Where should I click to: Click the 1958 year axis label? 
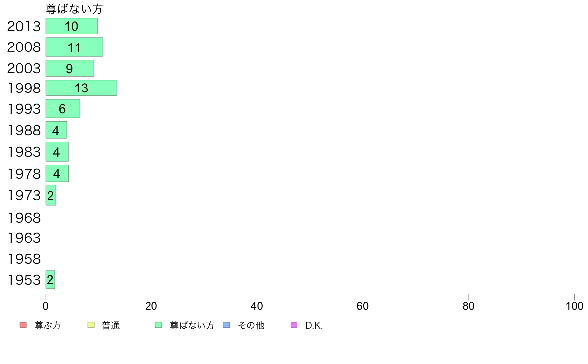click(24, 259)
